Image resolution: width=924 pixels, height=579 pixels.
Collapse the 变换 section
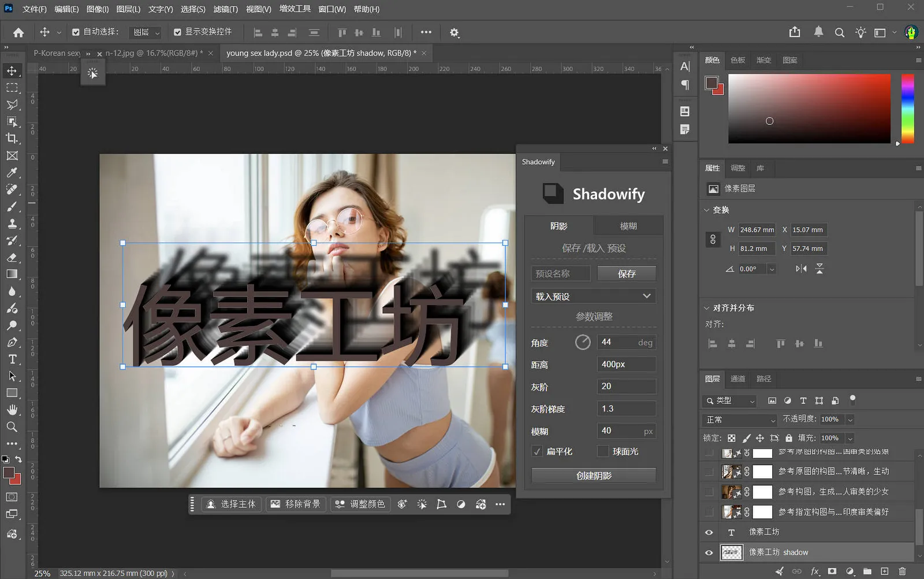[706, 210]
